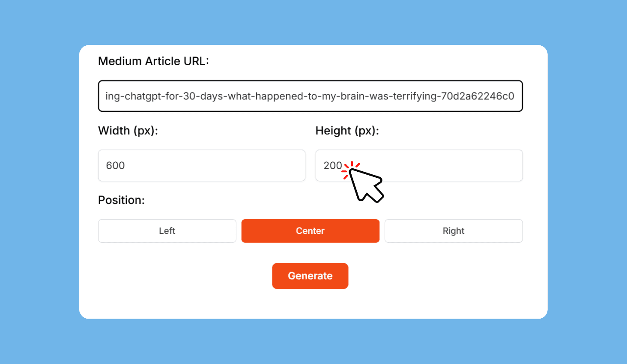Viewport: 627px width, 364px height.
Task: Click the Width (px) label
Action: coord(128,130)
